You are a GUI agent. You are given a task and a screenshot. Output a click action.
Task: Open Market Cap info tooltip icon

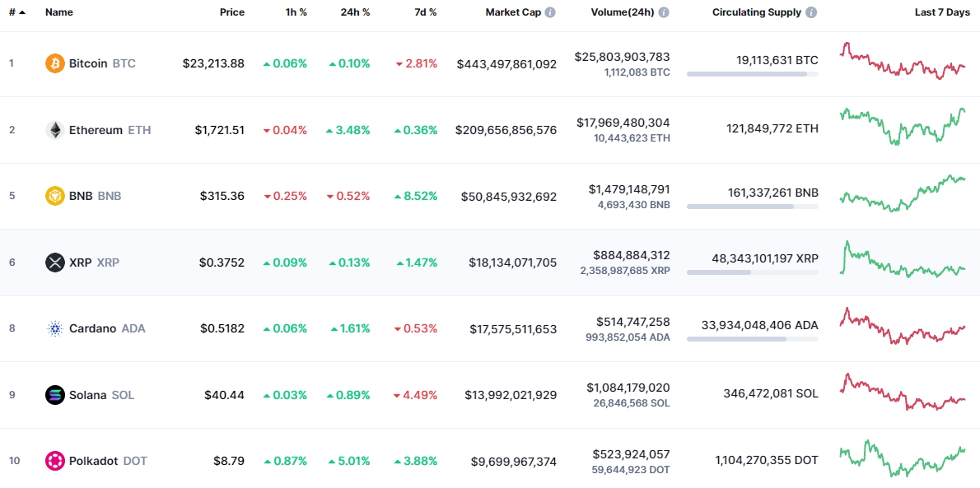click(550, 12)
